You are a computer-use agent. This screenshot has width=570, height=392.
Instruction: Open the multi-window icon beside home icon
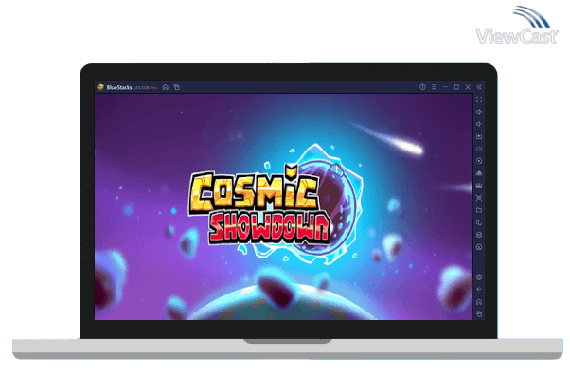177,87
